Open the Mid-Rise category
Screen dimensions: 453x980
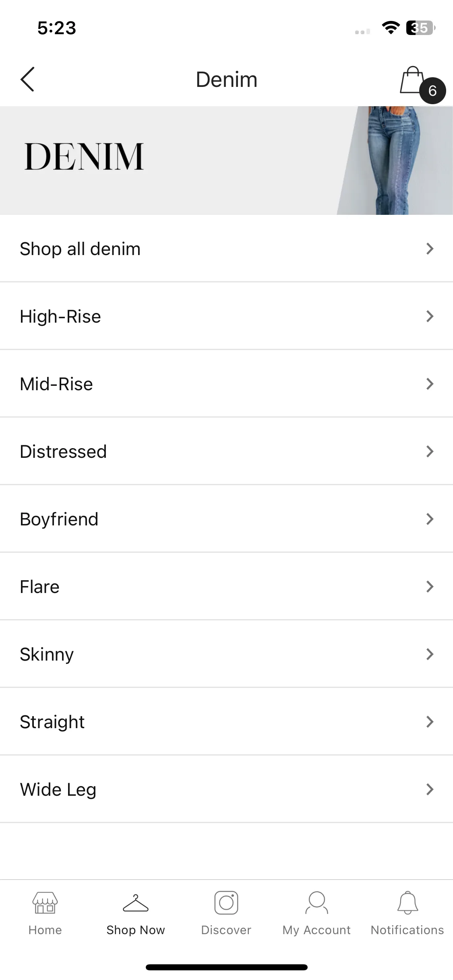tap(226, 384)
